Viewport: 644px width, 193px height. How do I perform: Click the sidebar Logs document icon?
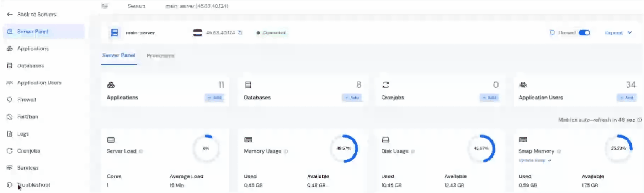point(10,134)
